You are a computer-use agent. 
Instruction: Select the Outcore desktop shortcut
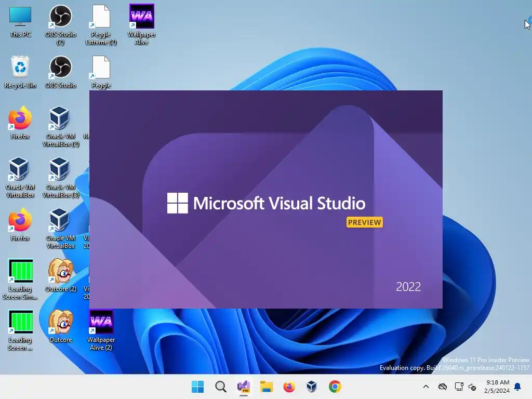60,326
